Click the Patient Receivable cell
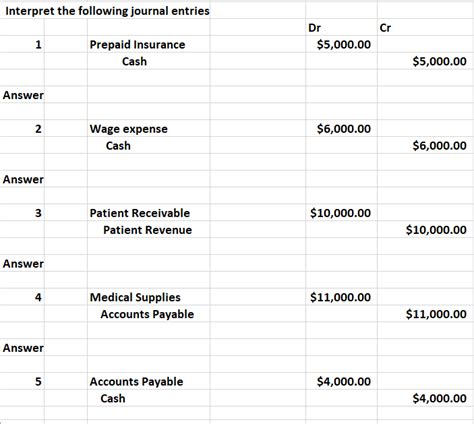This screenshot has height=424, width=474. [x=140, y=213]
